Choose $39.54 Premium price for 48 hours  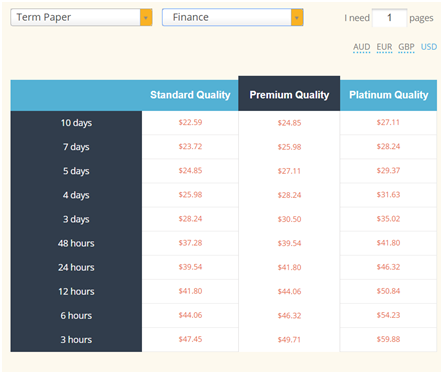click(289, 243)
